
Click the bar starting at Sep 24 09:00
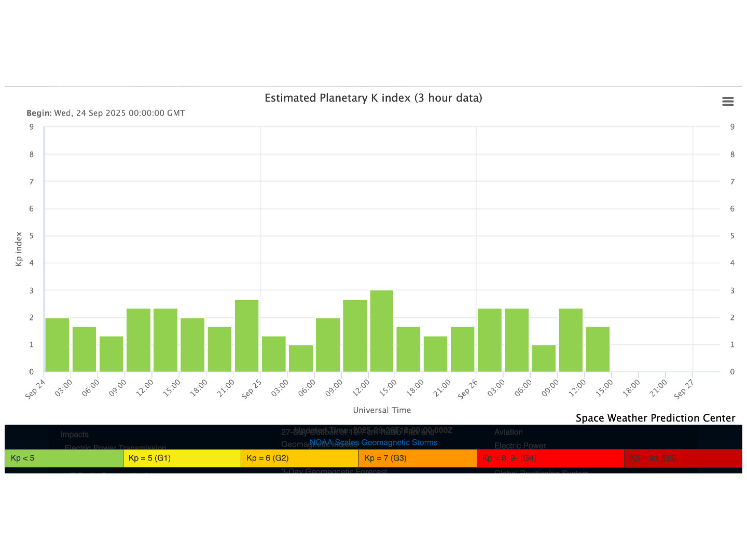pyautogui.click(x=139, y=341)
